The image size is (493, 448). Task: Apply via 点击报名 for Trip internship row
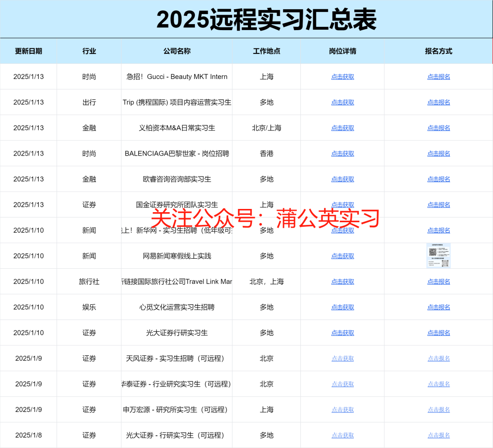click(439, 102)
